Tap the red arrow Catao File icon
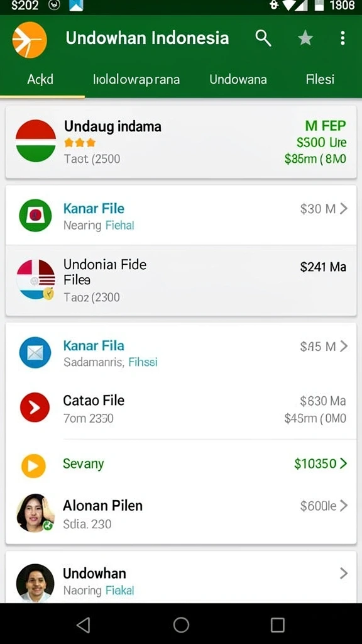The width and height of the screenshot is (362, 644). (35, 408)
